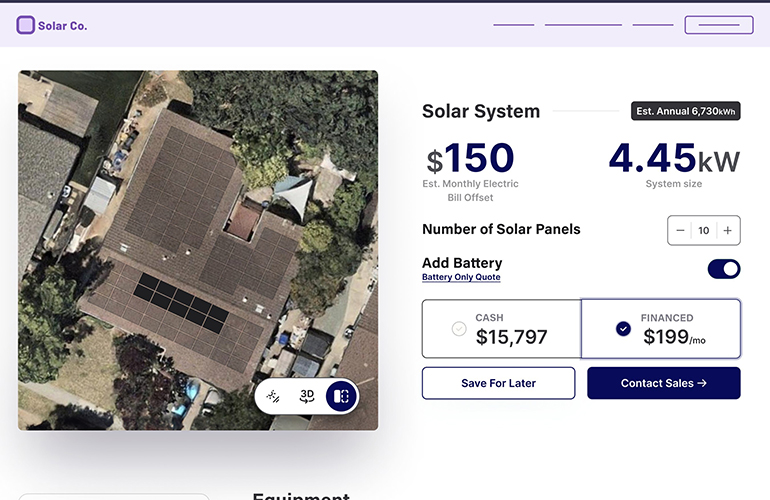Click the Save For Later button
This screenshot has height=500, width=770.
coord(498,383)
